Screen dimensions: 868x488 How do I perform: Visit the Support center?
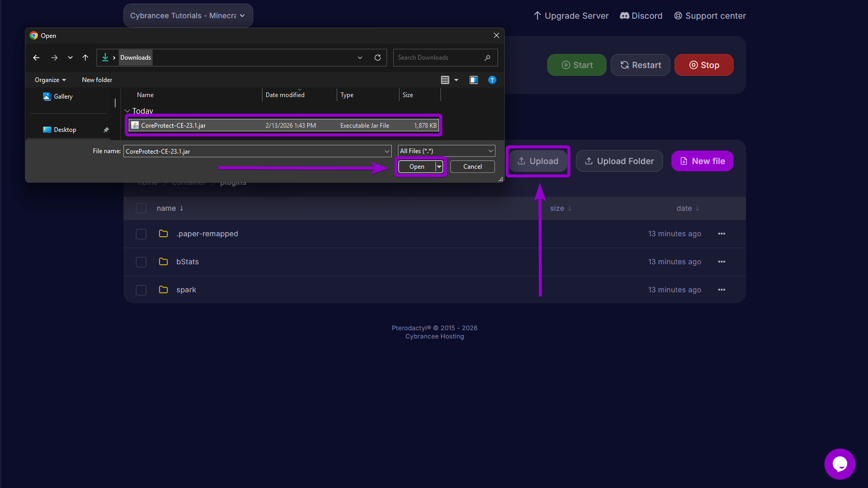pyautogui.click(x=710, y=16)
